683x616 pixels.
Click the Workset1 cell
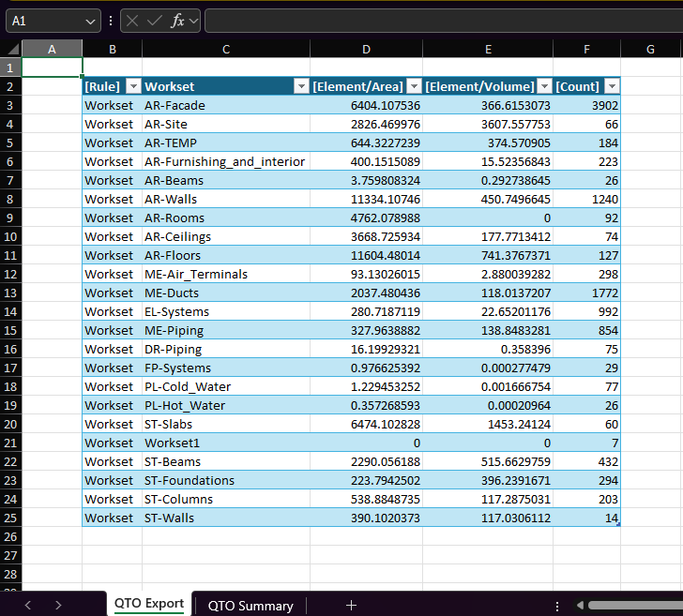(x=226, y=443)
